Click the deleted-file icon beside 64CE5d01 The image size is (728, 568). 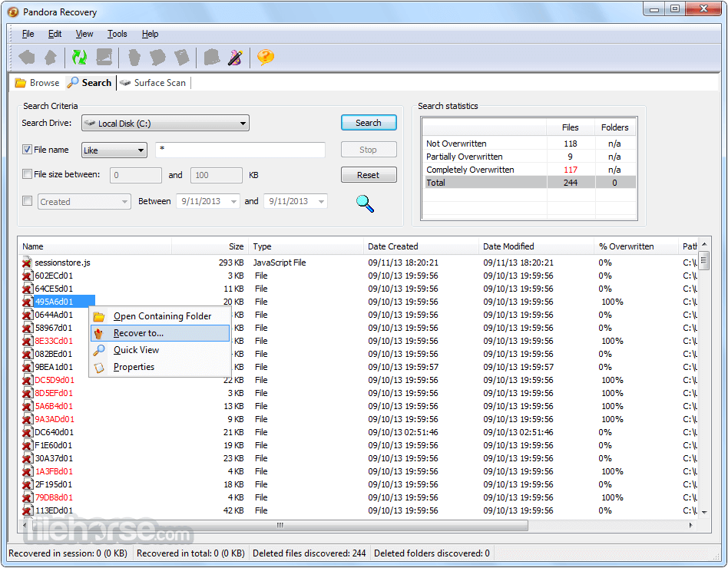28,288
